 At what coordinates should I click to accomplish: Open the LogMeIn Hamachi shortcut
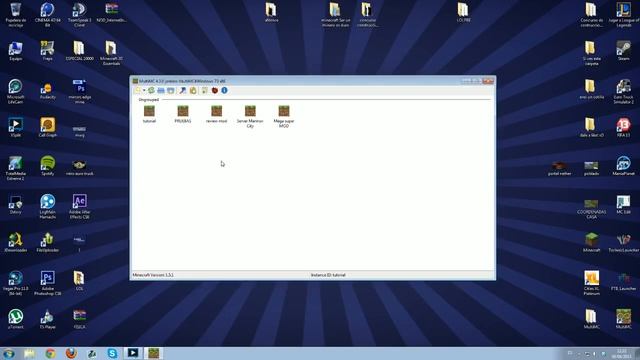tap(47, 207)
